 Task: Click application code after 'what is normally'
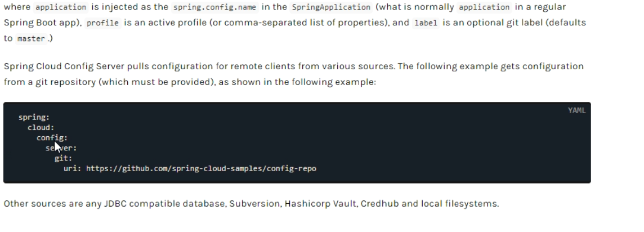484,7
